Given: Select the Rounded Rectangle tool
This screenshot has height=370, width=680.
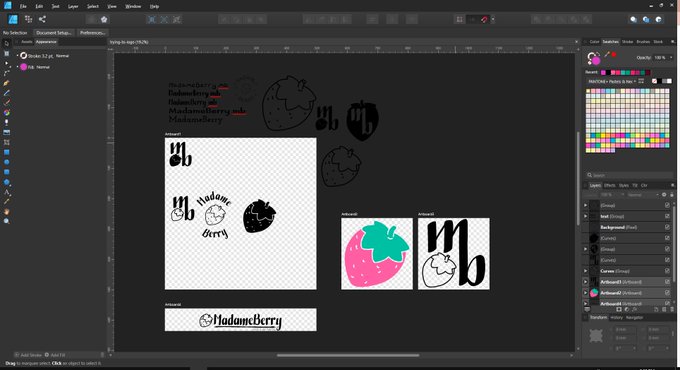Looking at the screenshot, I should click(7, 172).
